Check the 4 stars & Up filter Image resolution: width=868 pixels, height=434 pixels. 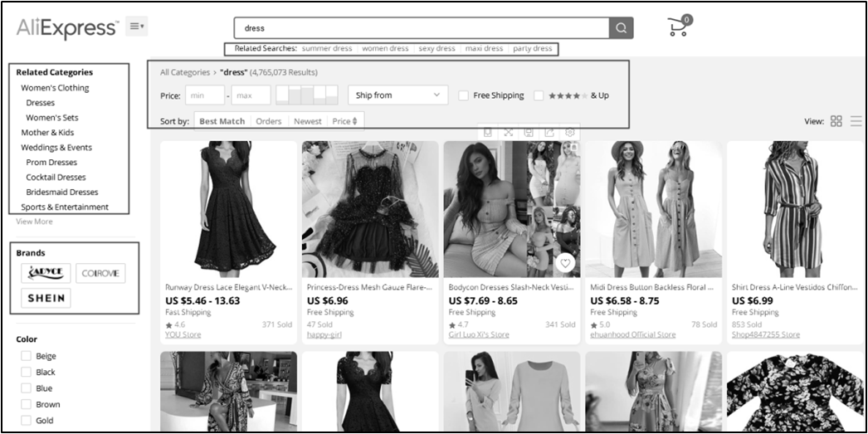point(539,95)
